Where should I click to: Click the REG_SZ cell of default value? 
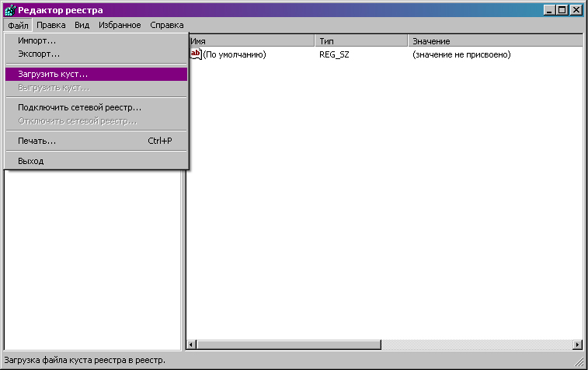pyautogui.click(x=334, y=54)
